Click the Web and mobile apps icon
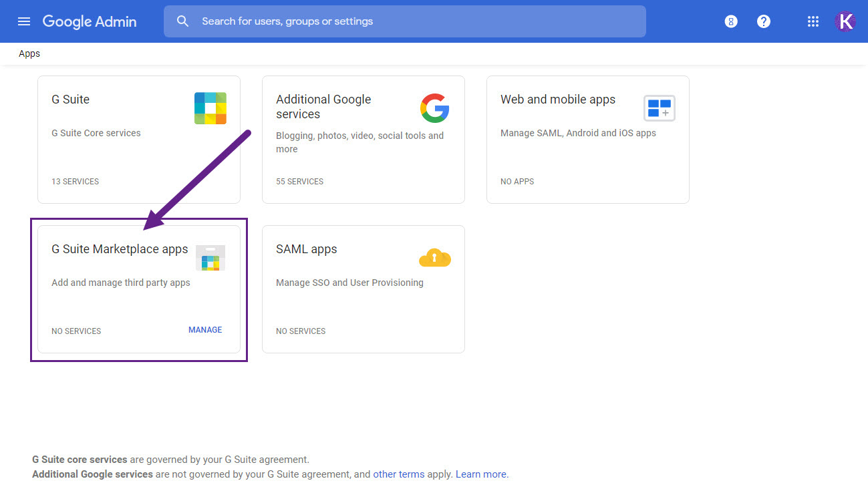The height and width of the screenshot is (499, 868). (x=660, y=108)
